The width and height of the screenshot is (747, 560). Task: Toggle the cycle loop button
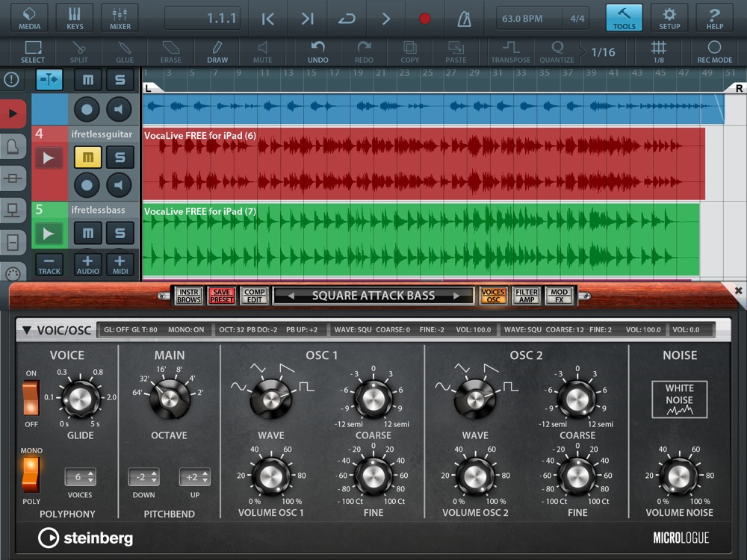[347, 19]
